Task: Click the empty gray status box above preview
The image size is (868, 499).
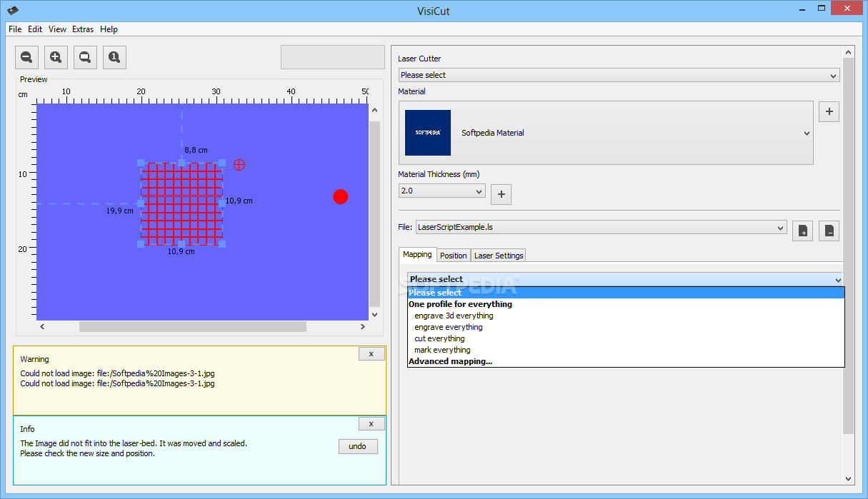Action: click(x=333, y=57)
